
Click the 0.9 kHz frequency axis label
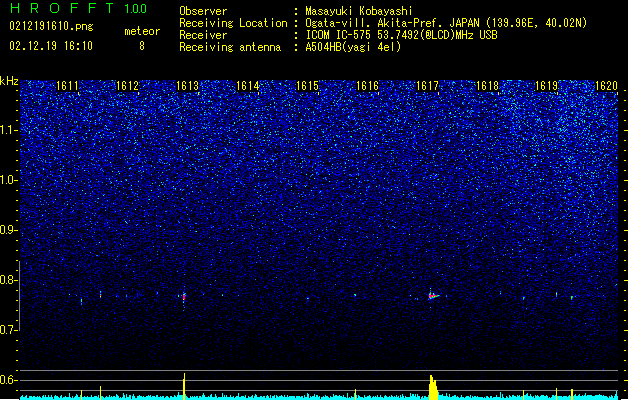click(8, 230)
